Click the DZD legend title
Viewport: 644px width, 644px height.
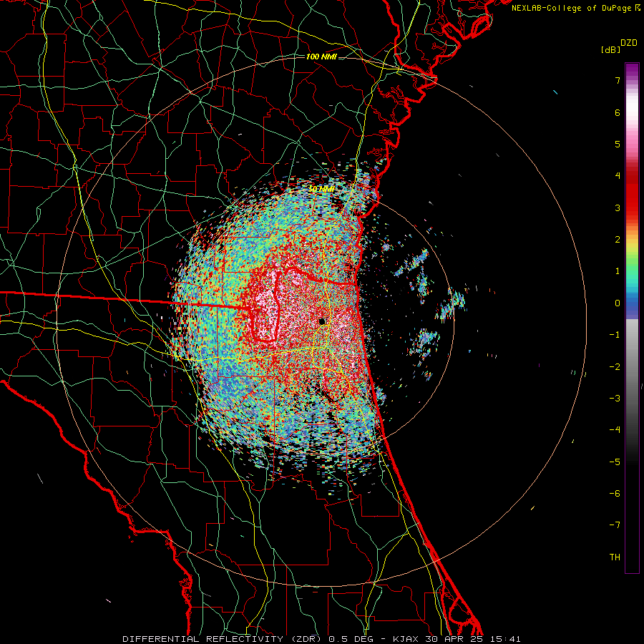(x=629, y=43)
